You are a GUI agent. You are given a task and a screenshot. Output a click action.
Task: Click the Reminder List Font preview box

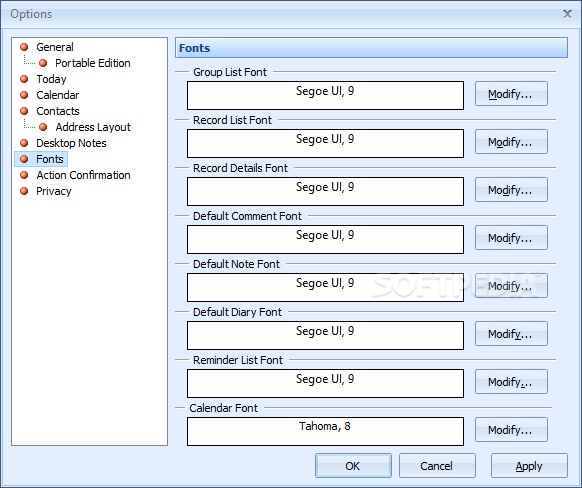coord(326,383)
